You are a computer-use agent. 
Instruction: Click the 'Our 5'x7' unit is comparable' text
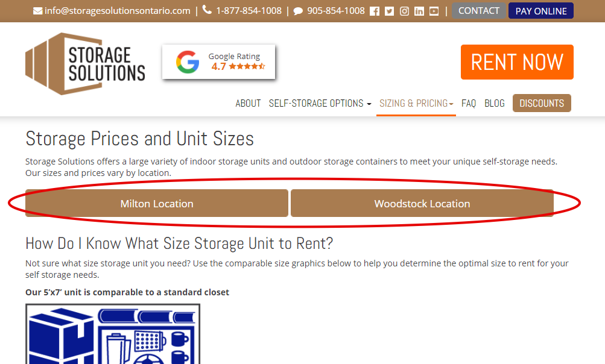tap(127, 292)
